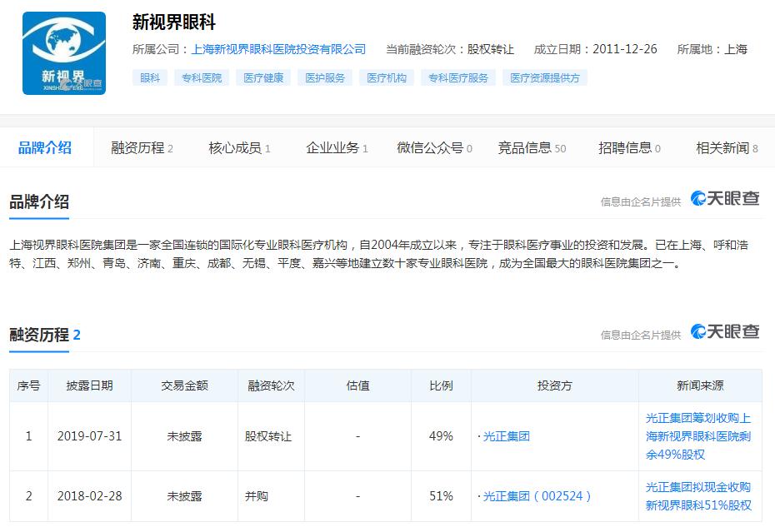Select the 医疗资源提供方 tag
This screenshot has height=532, width=775.
tap(545, 77)
